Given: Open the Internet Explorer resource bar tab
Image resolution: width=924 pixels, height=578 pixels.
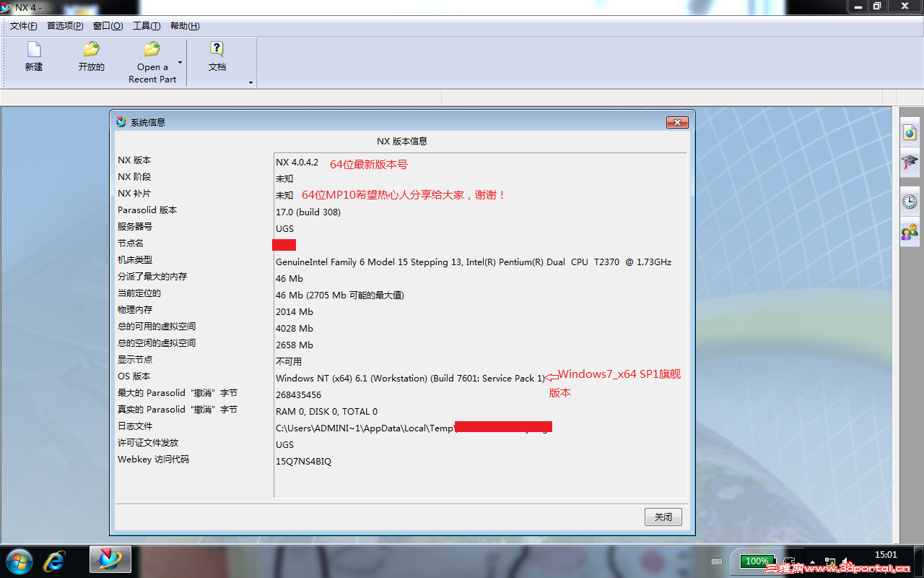Looking at the screenshot, I should [910, 132].
